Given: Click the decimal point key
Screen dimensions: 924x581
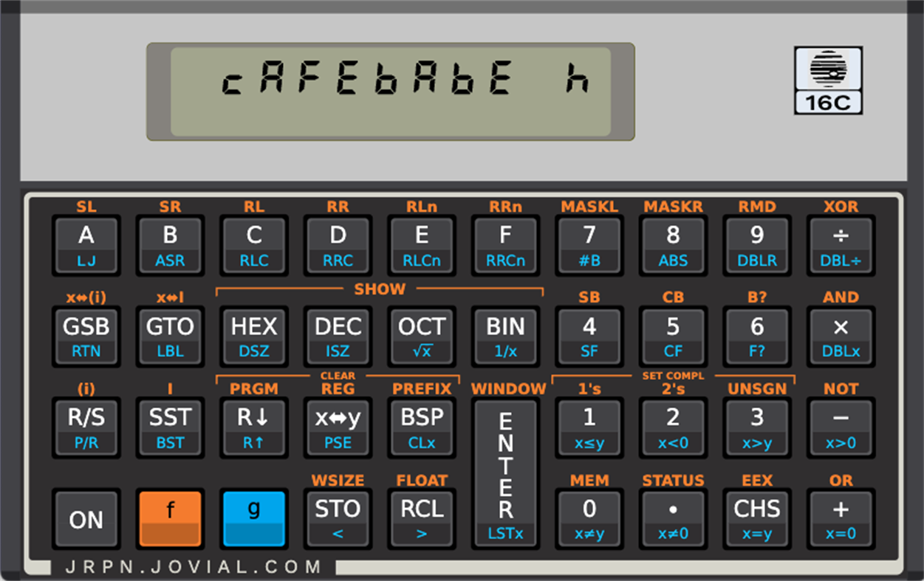Looking at the screenshot, I should (x=673, y=518).
